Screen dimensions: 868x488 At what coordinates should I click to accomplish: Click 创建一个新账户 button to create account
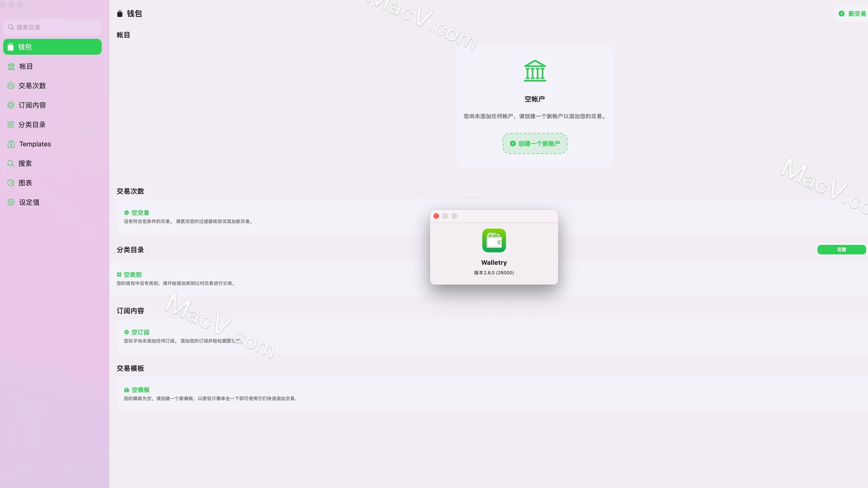535,143
